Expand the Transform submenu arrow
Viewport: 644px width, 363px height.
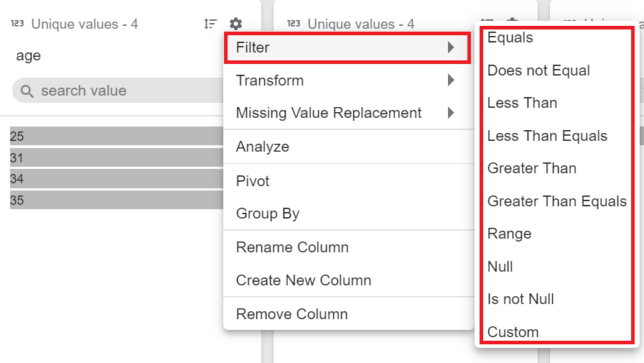point(450,81)
